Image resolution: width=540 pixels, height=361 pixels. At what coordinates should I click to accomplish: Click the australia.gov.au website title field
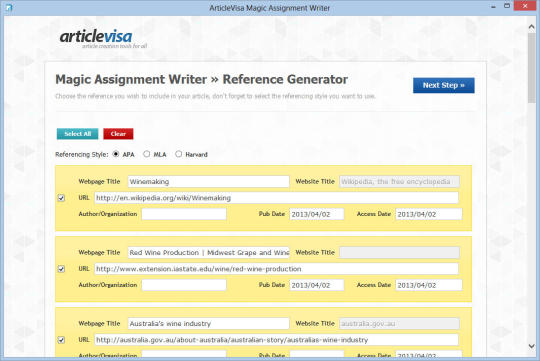click(x=399, y=323)
